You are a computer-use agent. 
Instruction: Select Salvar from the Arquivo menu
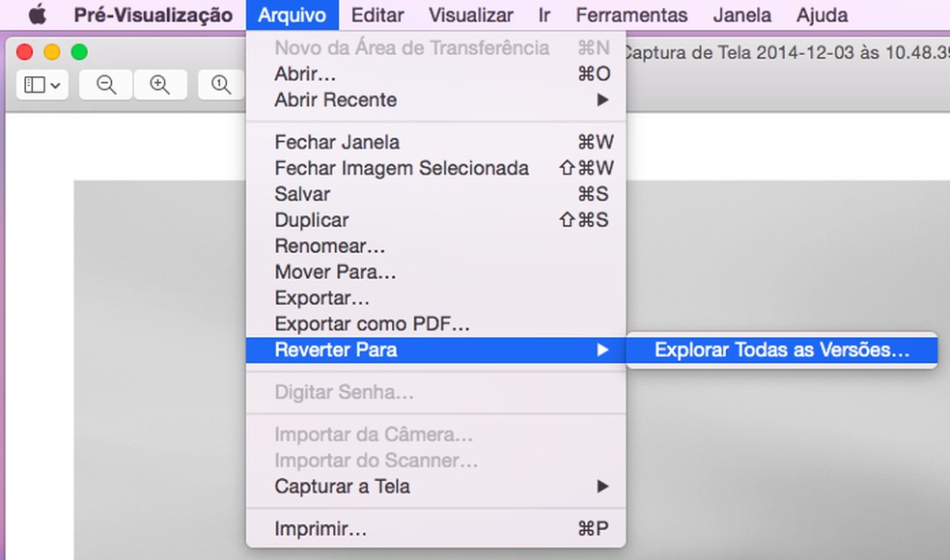302,194
